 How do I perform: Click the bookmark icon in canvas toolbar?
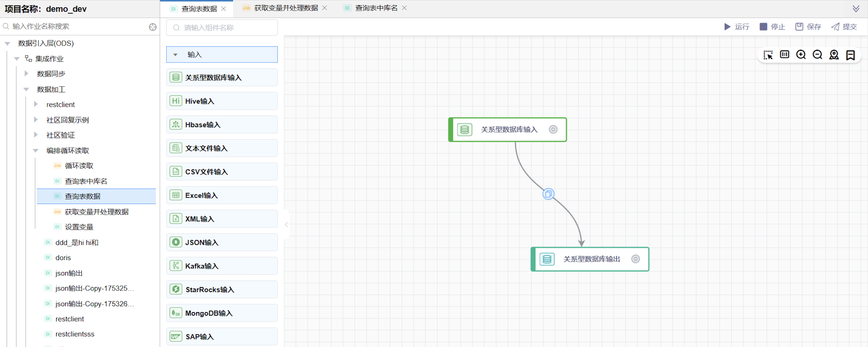pos(850,55)
